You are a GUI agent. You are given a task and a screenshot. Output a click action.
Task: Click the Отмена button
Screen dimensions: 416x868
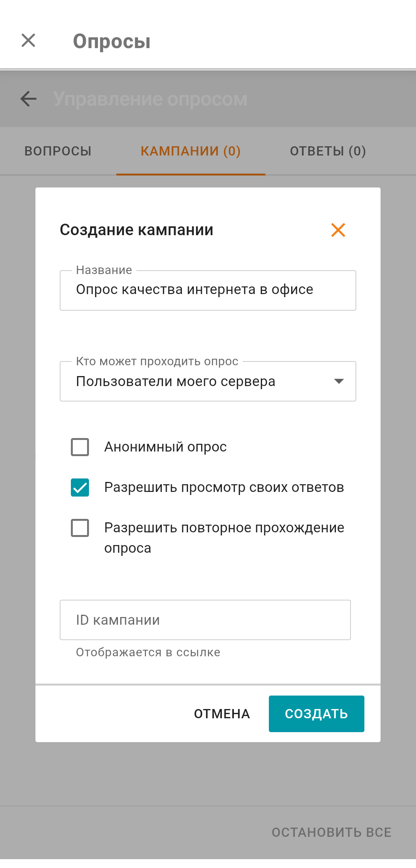coord(222,714)
